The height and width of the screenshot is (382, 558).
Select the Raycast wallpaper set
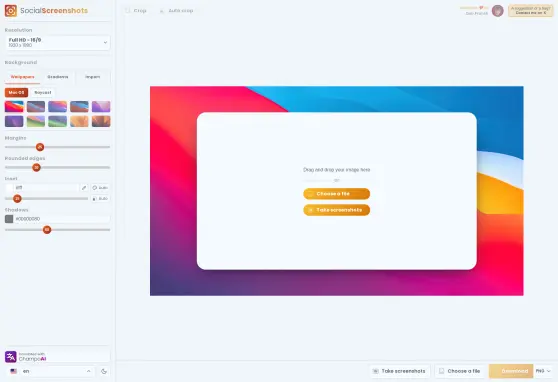point(43,93)
